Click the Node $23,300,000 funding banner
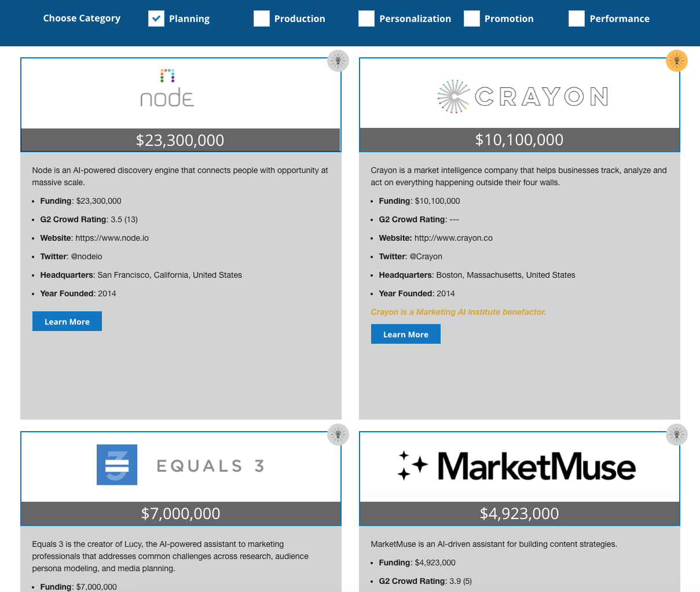The height and width of the screenshot is (592, 700). (x=181, y=140)
